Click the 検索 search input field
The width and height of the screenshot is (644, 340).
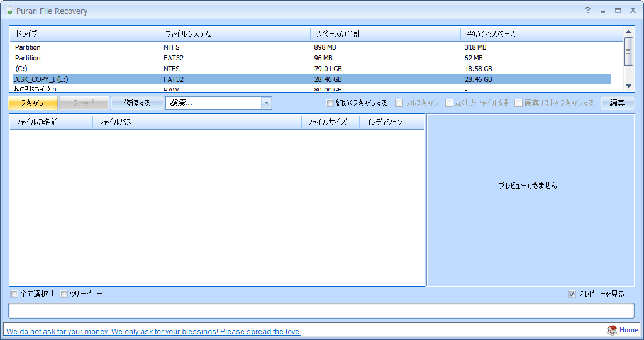click(x=213, y=103)
